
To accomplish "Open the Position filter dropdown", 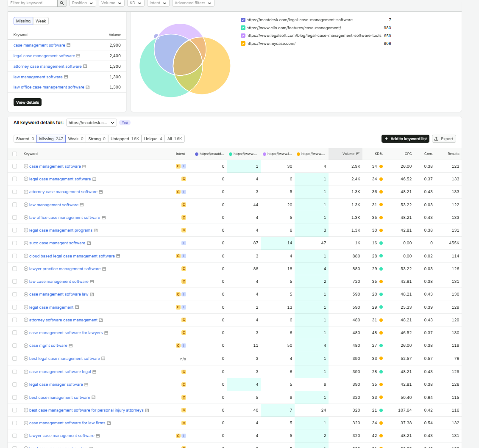I will coord(83,3).
